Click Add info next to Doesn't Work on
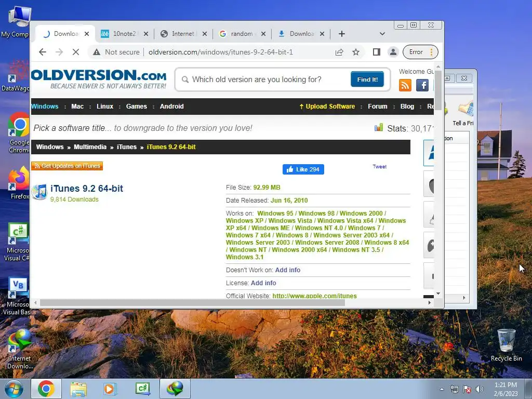 [287, 270]
